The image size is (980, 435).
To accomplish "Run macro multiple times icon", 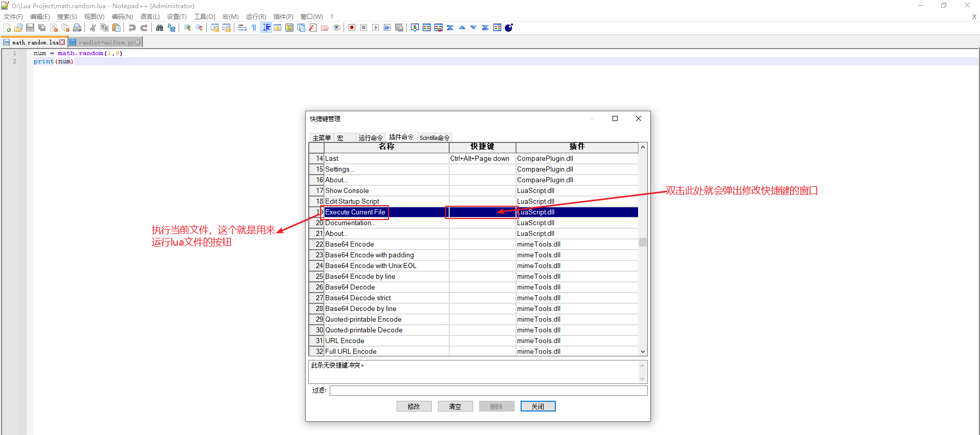I will (x=387, y=28).
